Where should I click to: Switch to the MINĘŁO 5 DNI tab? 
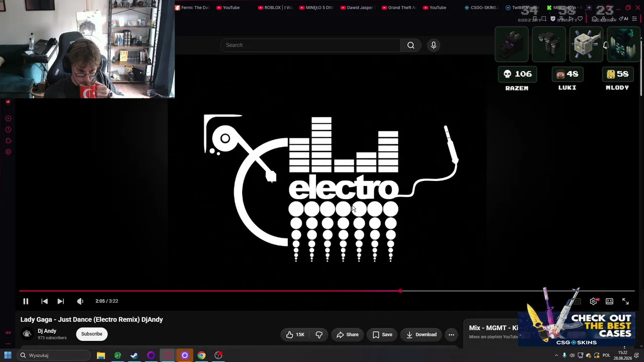(x=317, y=8)
